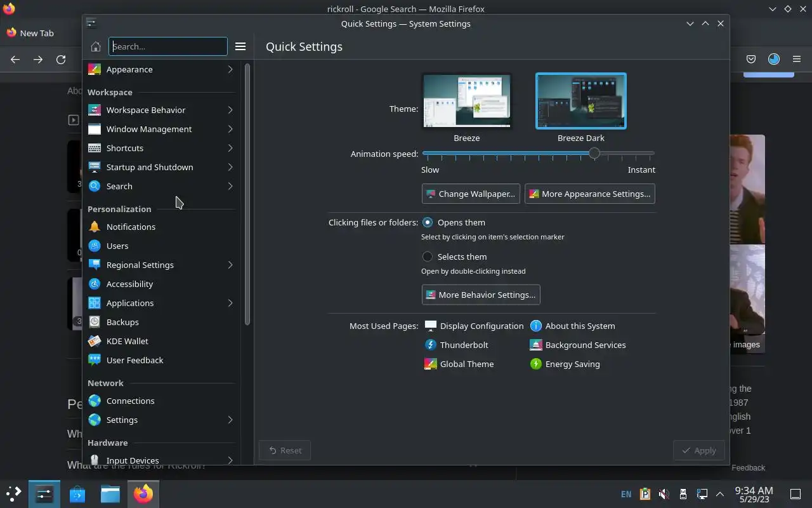Screen dimensions: 812x508
Task: Open the hamburger menu beside the search field
Action: pyautogui.click(x=240, y=46)
